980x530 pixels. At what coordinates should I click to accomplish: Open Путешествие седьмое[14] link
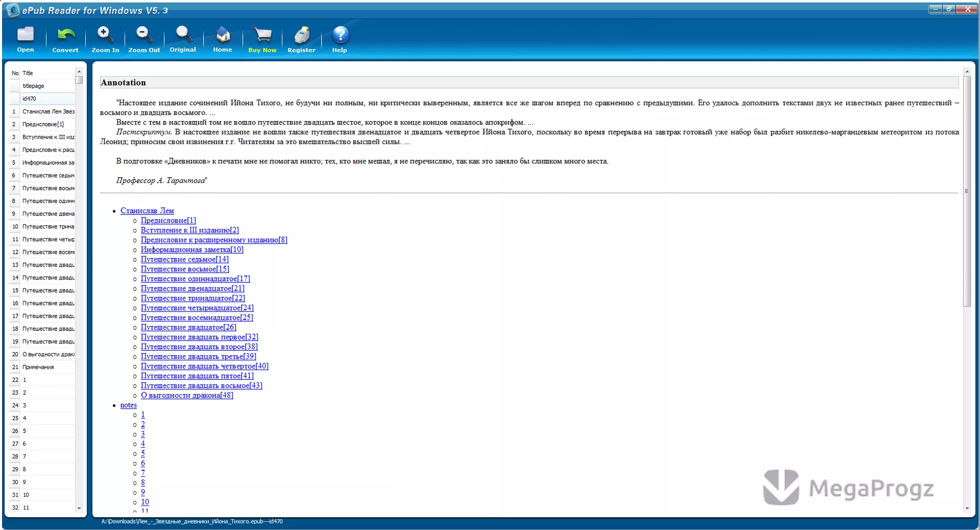click(185, 259)
